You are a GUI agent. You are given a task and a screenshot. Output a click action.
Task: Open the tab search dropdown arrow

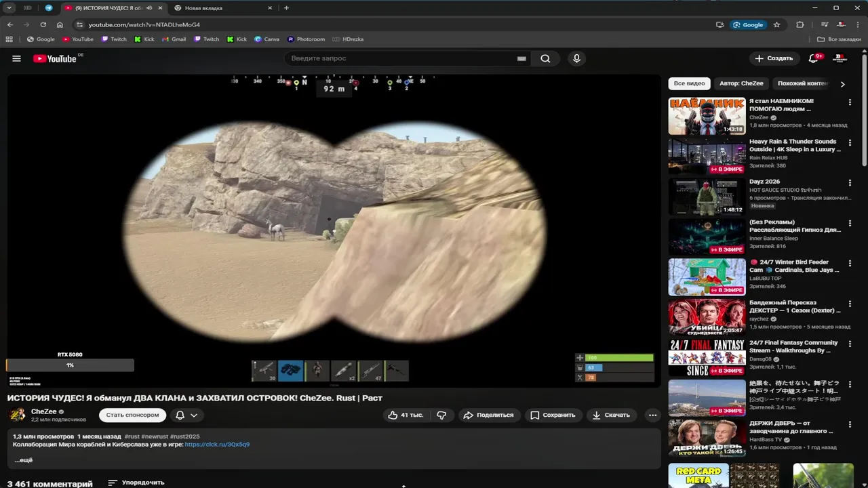click(x=9, y=8)
